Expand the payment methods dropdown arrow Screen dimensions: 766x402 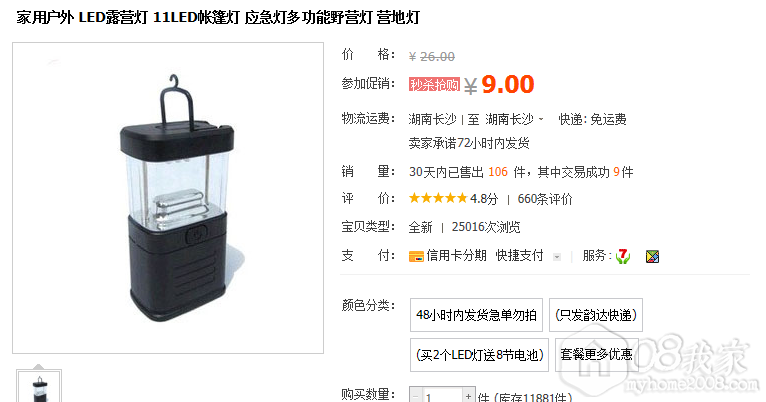[x=556, y=256]
